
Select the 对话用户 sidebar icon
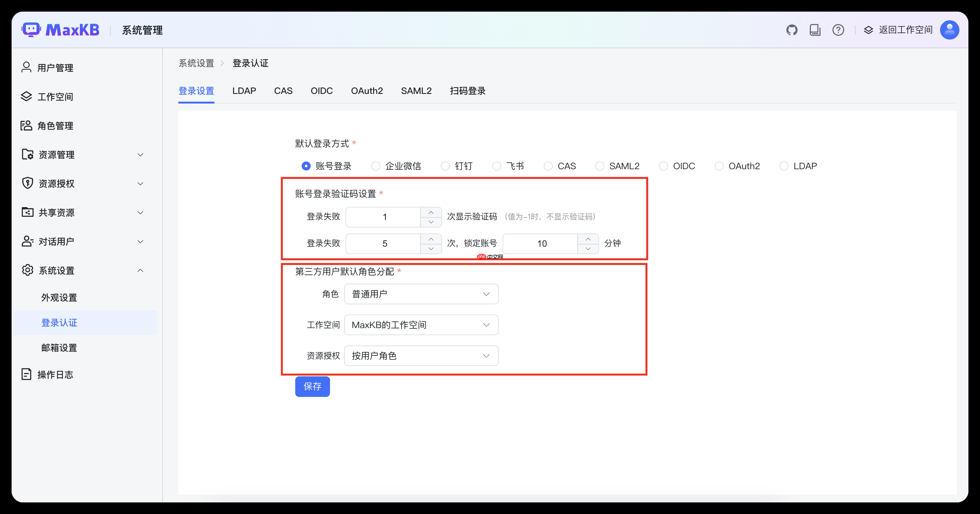[x=27, y=241]
